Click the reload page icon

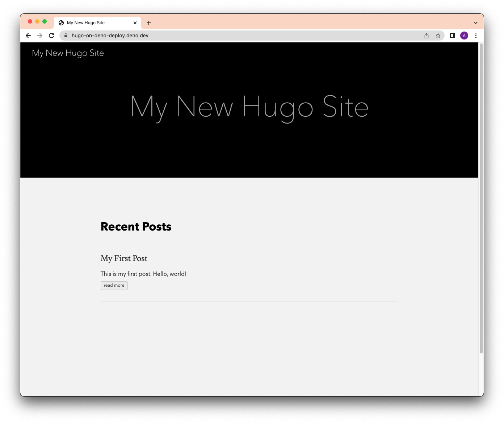pos(51,36)
